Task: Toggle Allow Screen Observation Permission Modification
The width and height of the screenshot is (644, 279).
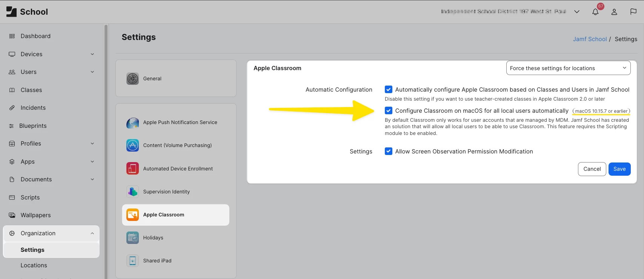Action: (x=389, y=152)
